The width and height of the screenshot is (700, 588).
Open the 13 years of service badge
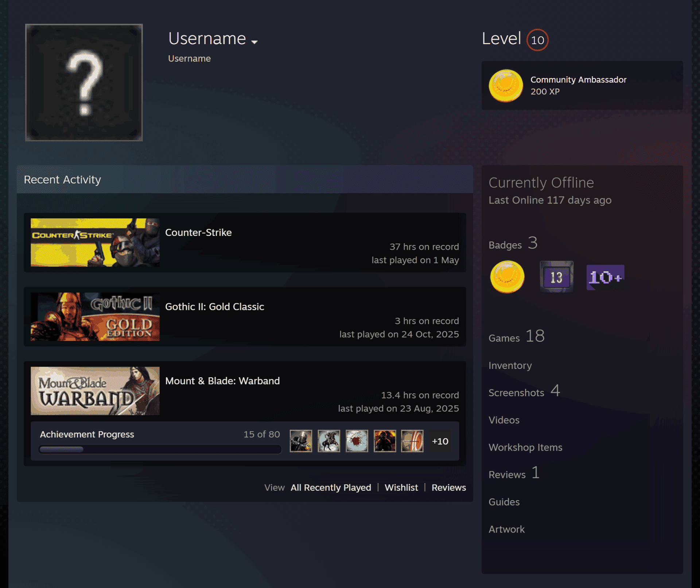(x=556, y=277)
